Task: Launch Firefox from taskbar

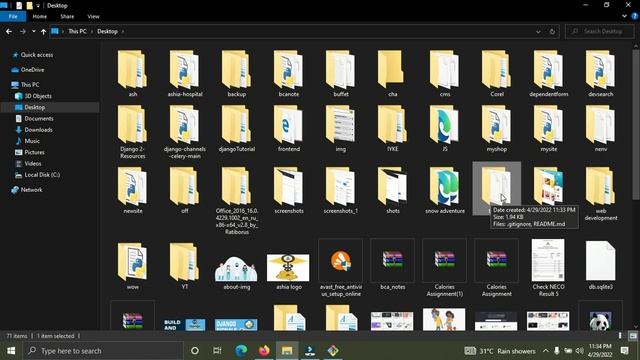Action: coord(264,351)
